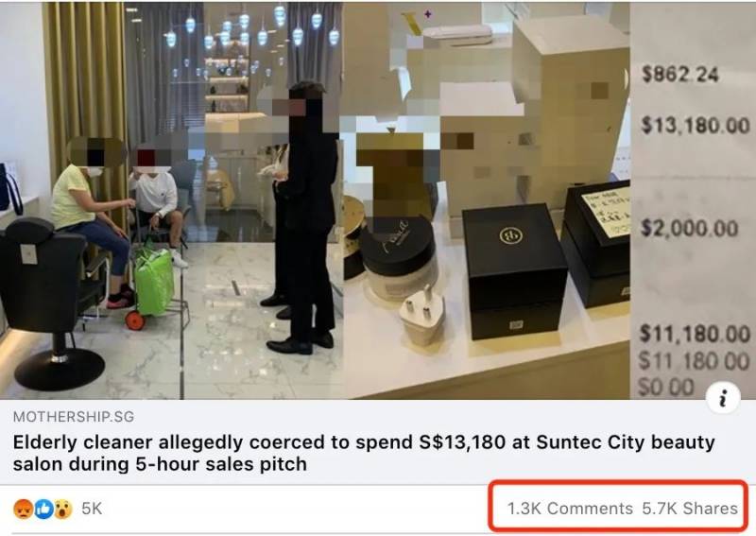
Task: Open the 1.3K Comments list
Action: [570, 509]
